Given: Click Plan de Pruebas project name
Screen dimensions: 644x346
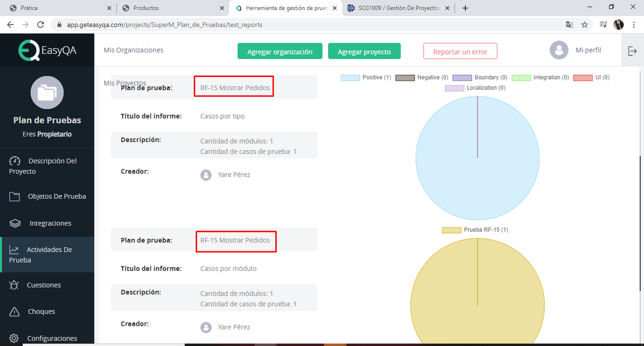Looking at the screenshot, I should click(x=47, y=120).
